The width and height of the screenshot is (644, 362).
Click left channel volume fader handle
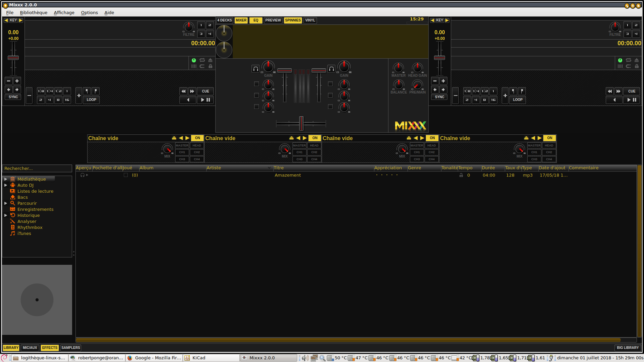point(284,70)
